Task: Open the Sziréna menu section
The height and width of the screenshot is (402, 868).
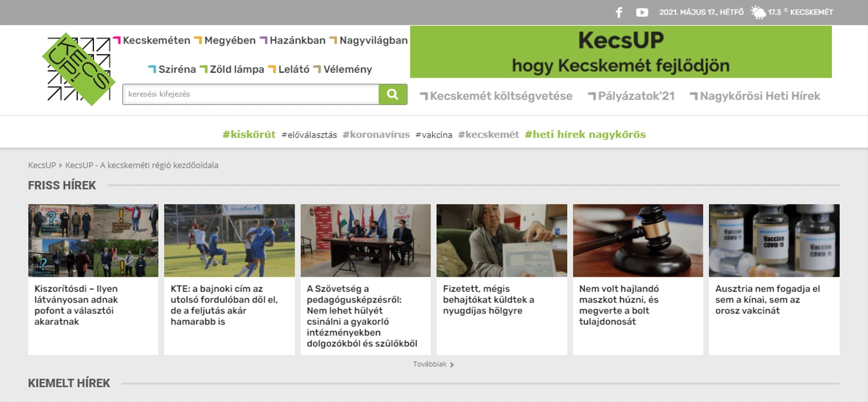Action: click(172, 69)
